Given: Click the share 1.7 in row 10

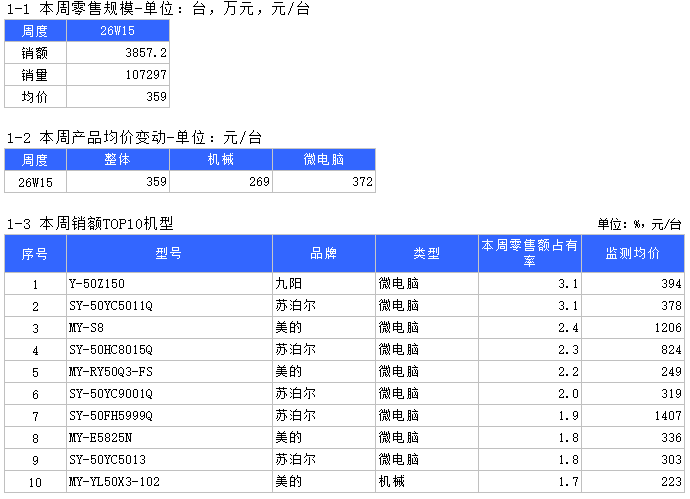Looking at the screenshot, I should (x=530, y=481).
